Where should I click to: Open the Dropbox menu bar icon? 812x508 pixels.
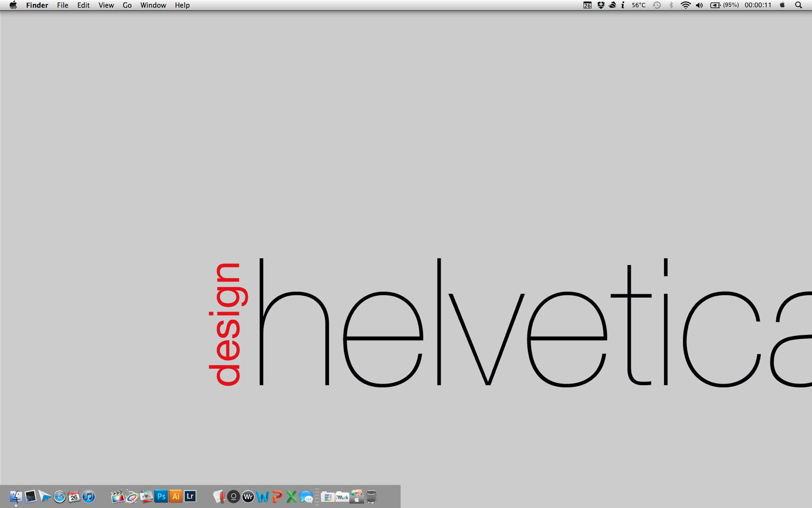tap(601, 5)
